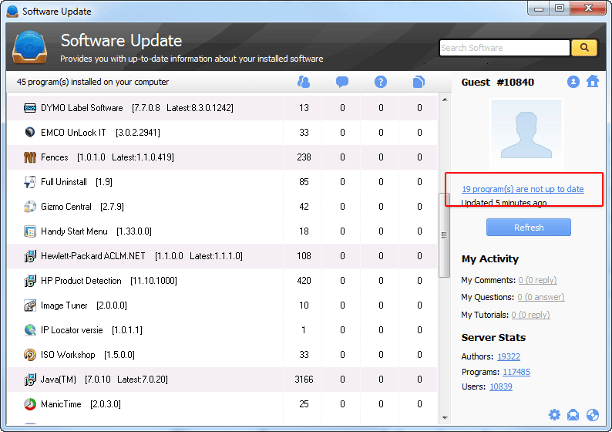
Task: Click the Fences program icon
Action: 30,157
